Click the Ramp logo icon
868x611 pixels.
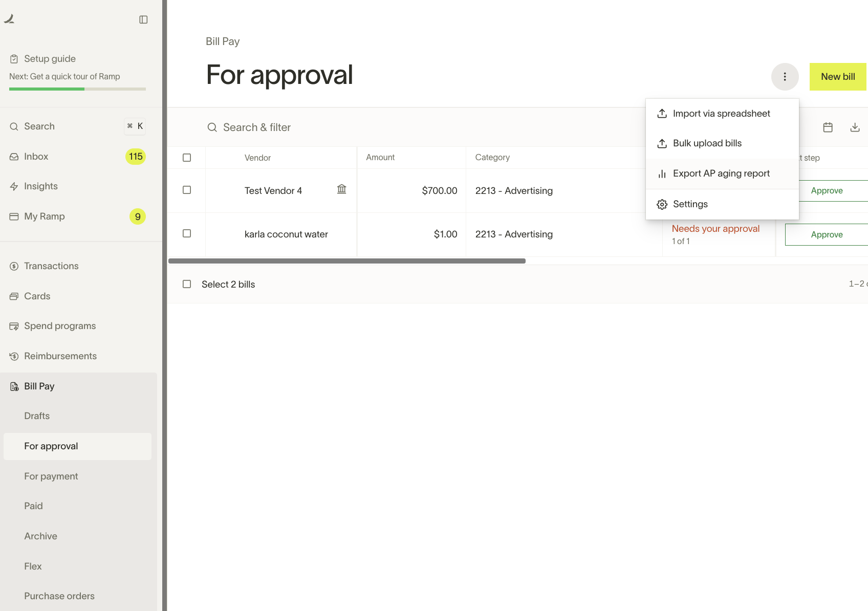pyautogui.click(x=9, y=19)
